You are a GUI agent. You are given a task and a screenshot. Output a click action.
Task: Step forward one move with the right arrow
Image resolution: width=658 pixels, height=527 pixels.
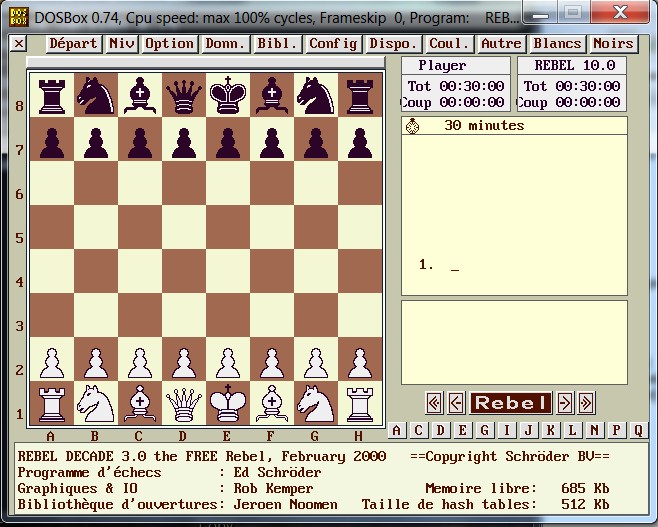click(565, 403)
